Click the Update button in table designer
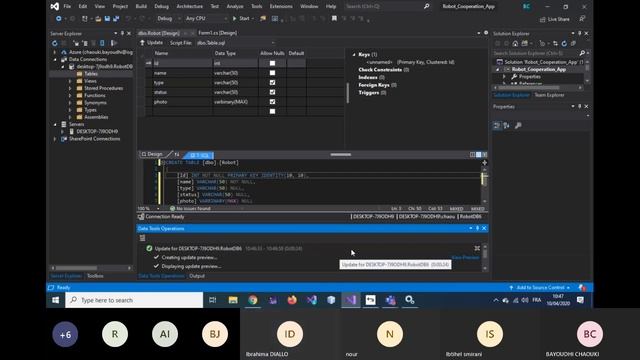The width and height of the screenshot is (640, 360). pyautogui.click(x=151, y=43)
